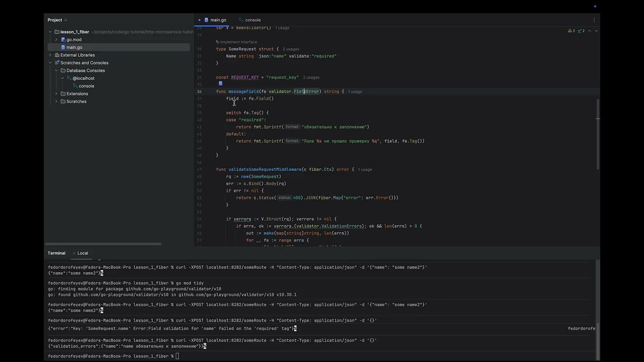This screenshot has width=644, height=362.
Task: Show 1 usage of messageField function
Action: 355,92
